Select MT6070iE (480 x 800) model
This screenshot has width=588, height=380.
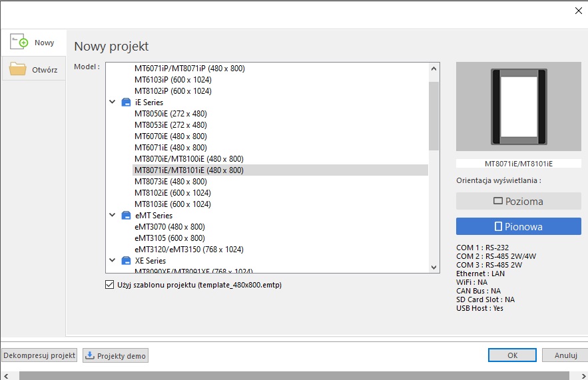(170, 136)
